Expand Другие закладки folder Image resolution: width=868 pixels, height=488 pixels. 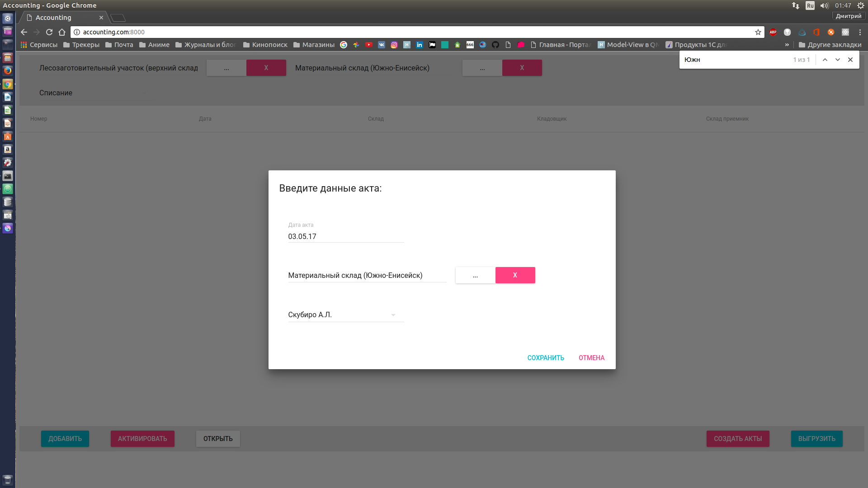coord(830,45)
